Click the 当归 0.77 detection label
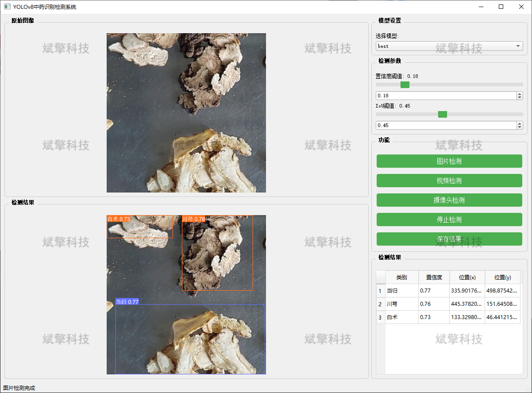This screenshot has width=532, height=393. click(x=127, y=301)
